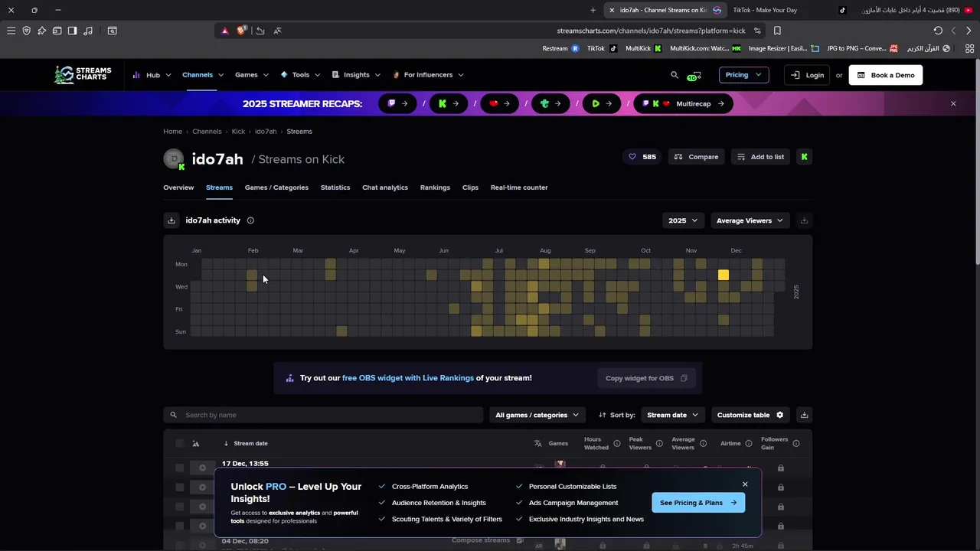Switch to the Statistics tab
The image size is (980, 551).
coord(335,187)
